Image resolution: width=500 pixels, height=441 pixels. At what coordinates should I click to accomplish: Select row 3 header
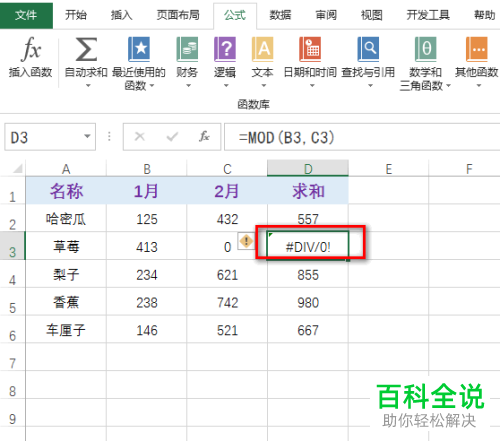coord(13,246)
